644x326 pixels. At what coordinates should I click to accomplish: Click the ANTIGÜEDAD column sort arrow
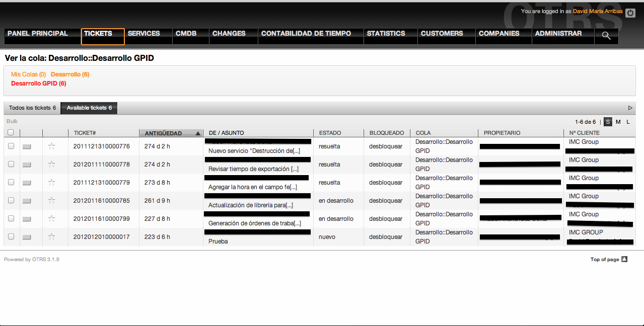click(197, 133)
